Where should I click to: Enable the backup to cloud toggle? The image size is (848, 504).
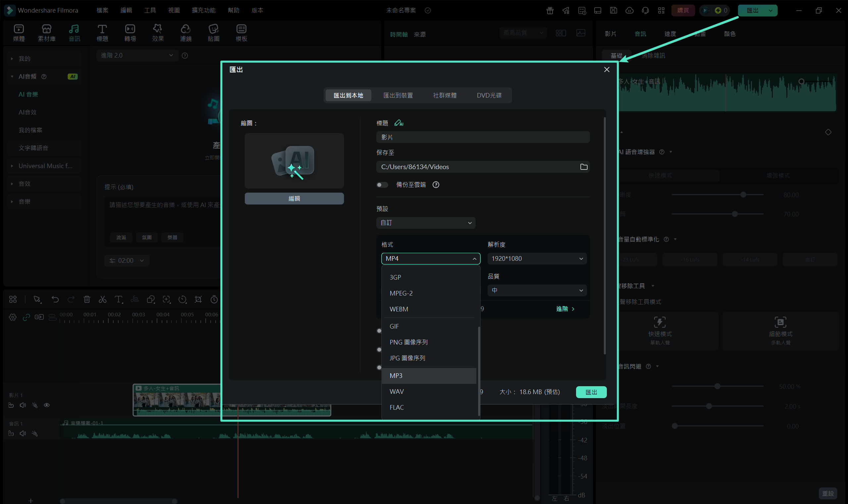click(x=382, y=184)
